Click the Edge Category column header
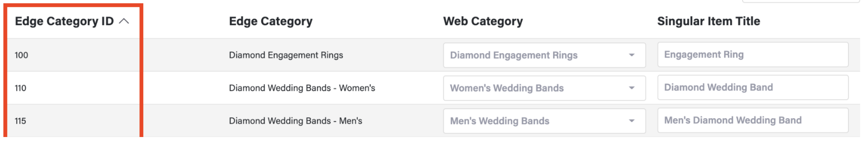This screenshot has width=868, height=143. coord(270,21)
